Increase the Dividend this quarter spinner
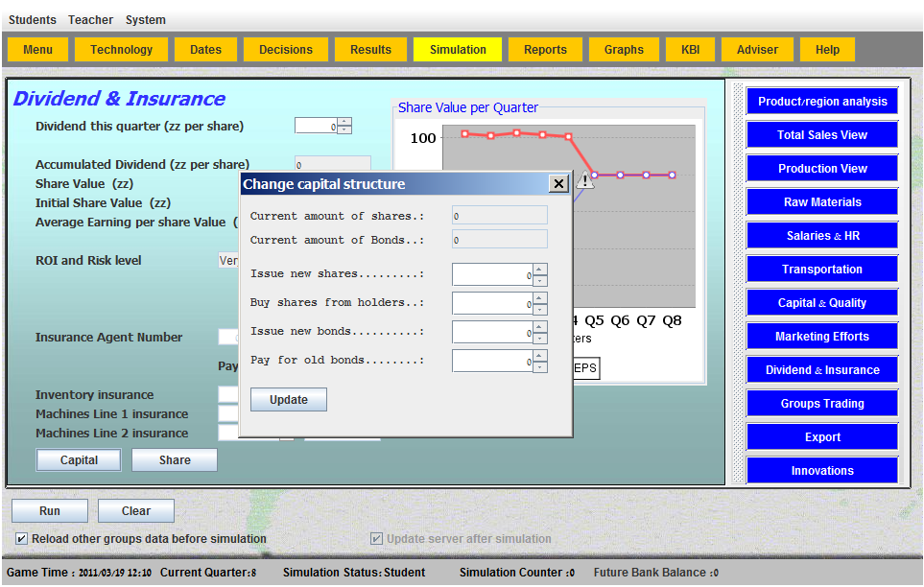Viewport: 924px width, 587px height. [x=344, y=121]
